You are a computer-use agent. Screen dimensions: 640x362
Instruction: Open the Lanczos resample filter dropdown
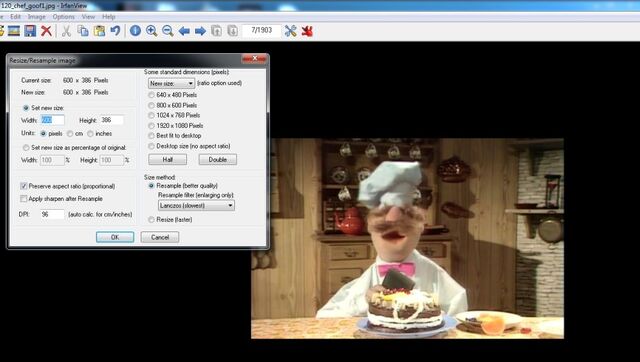pos(196,206)
